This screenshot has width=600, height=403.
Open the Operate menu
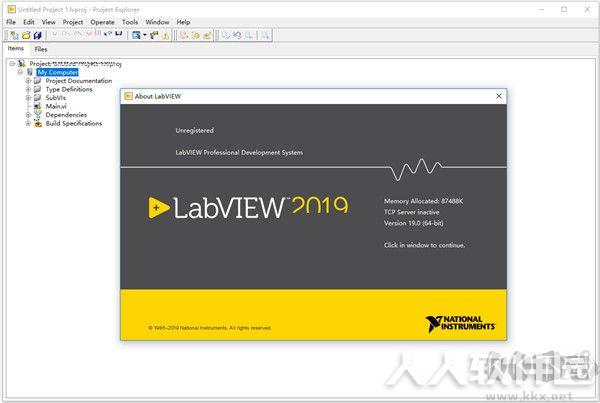pyautogui.click(x=102, y=22)
